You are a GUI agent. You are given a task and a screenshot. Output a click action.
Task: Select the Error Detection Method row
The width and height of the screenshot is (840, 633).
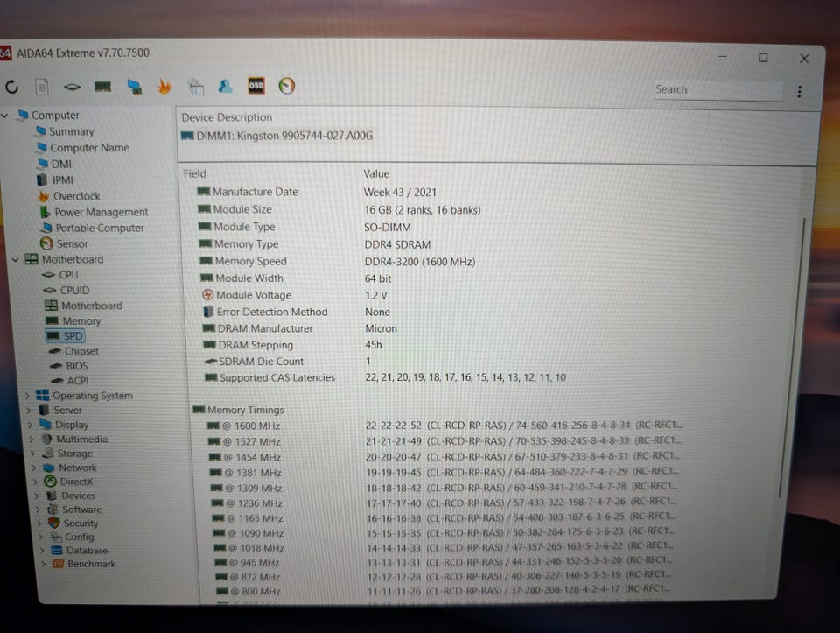point(297,312)
